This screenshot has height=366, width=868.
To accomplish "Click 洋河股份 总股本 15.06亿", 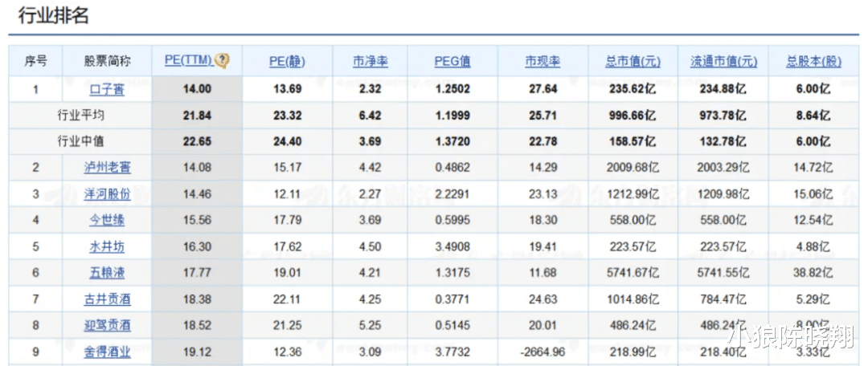I will point(813,194).
